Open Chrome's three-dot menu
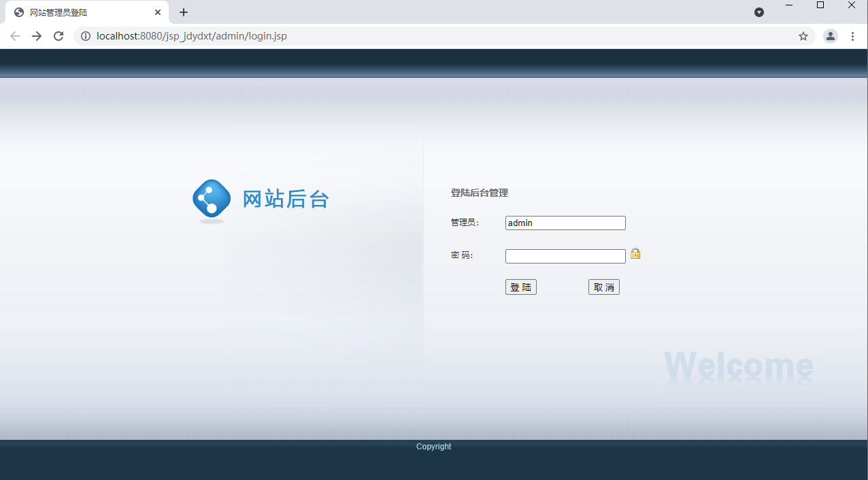868x480 pixels. pos(852,36)
